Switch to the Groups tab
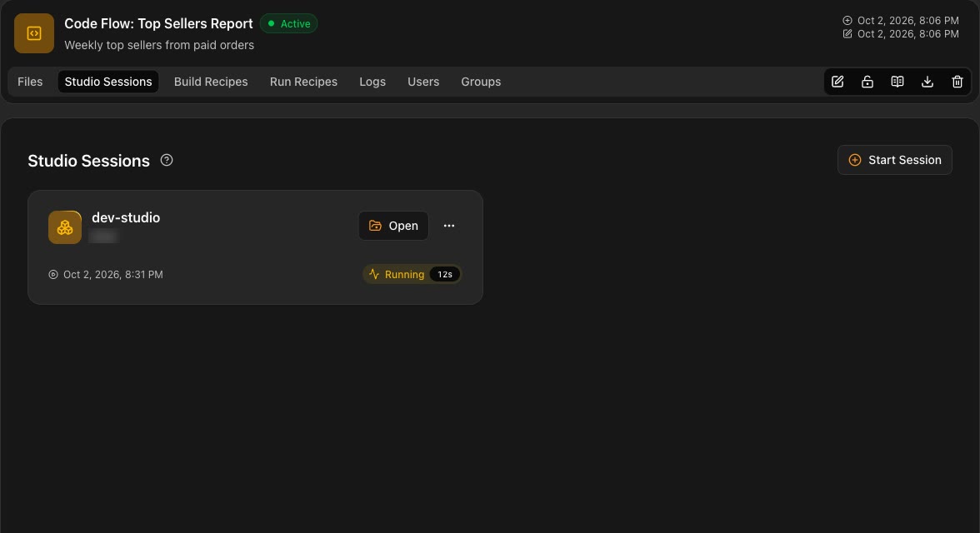This screenshot has width=980, height=533. (481, 82)
